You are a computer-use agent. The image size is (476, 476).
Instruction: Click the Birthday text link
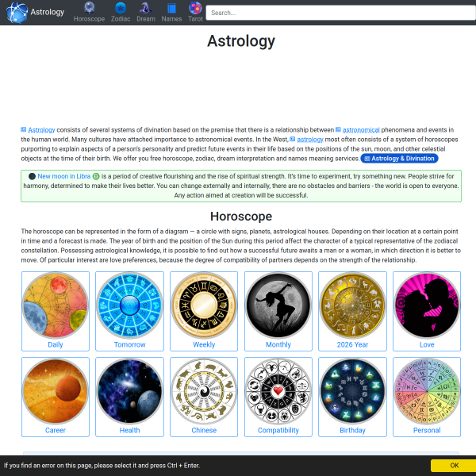coord(352,430)
